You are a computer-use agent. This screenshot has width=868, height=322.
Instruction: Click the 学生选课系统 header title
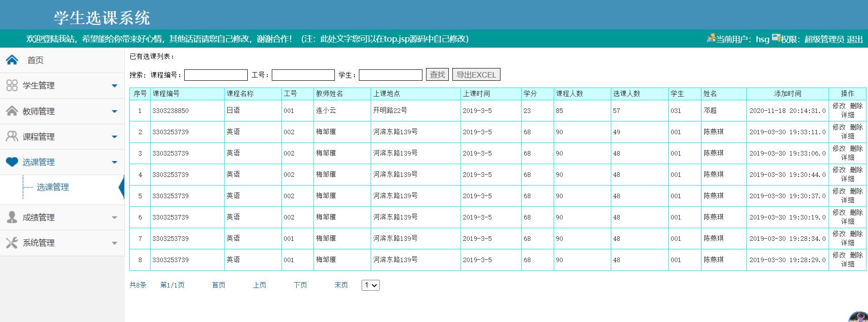(102, 18)
